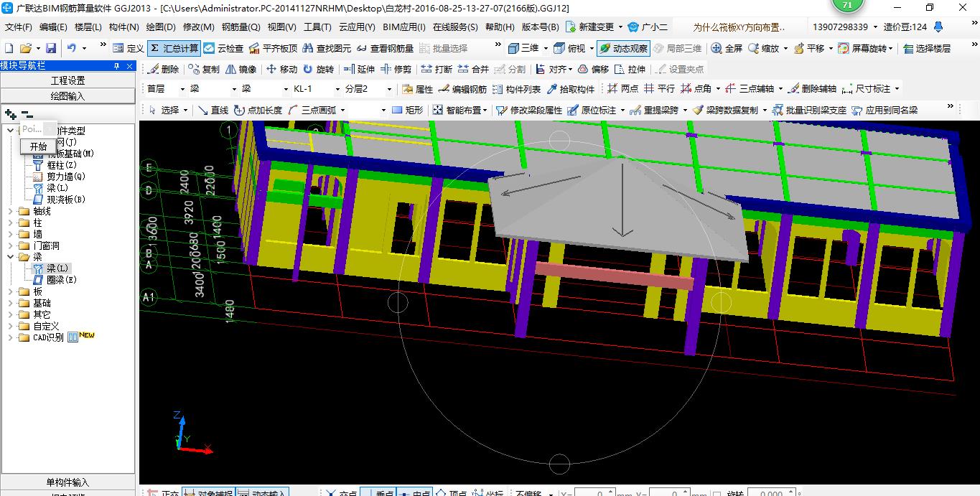Expand the 轴线 tree folder

pyautogui.click(x=11, y=211)
